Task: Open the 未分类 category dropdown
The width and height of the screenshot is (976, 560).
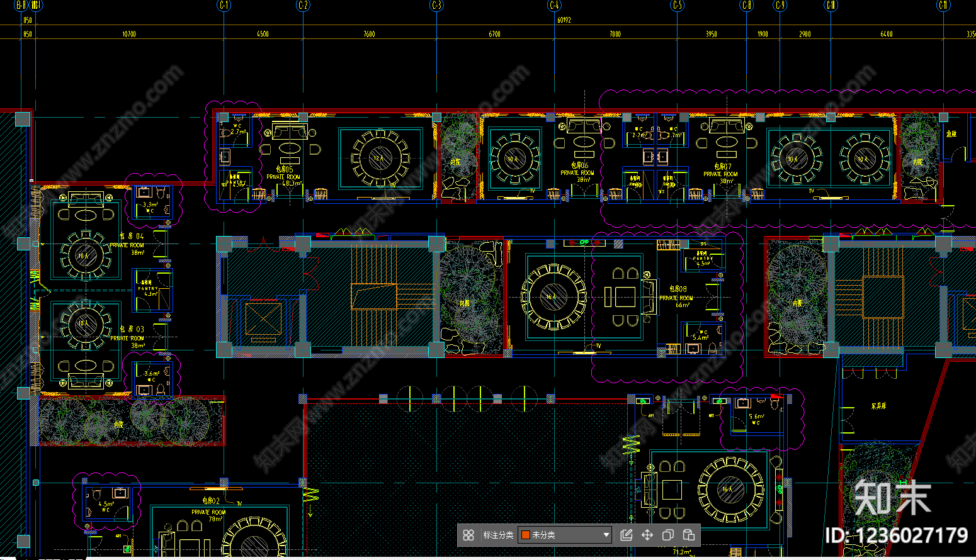Action: (x=565, y=535)
